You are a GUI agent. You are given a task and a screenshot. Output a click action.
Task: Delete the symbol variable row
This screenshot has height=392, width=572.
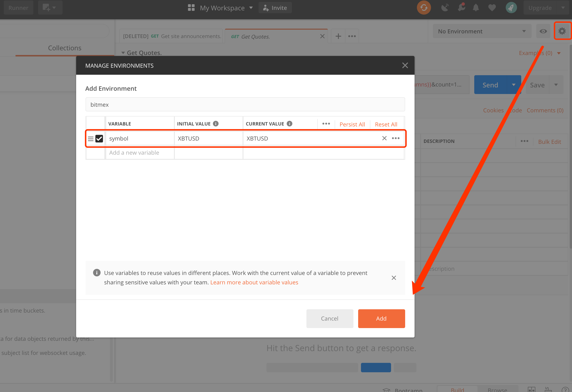click(x=384, y=138)
